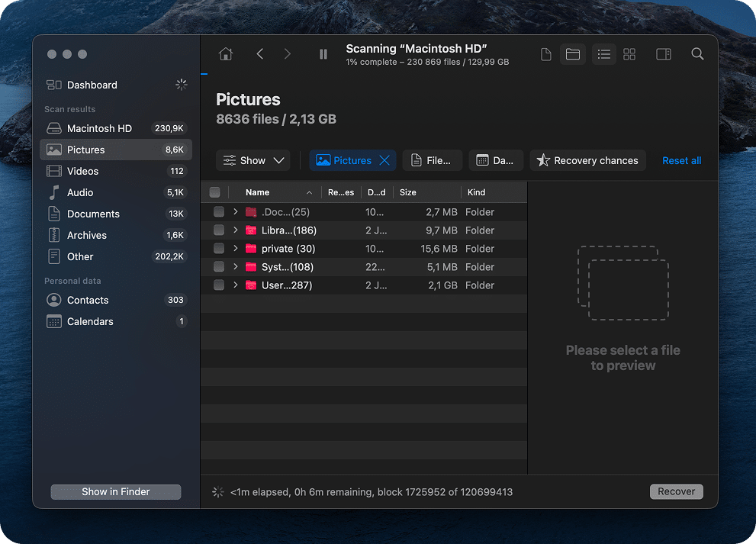Screen dimensions: 756x544
Task: Go back with the left arrow
Action: point(260,54)
